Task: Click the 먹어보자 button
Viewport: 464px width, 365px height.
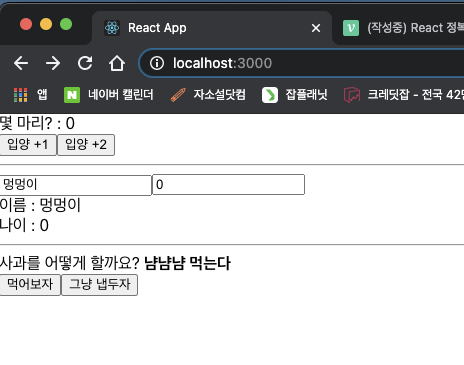Action: [30, 285]
